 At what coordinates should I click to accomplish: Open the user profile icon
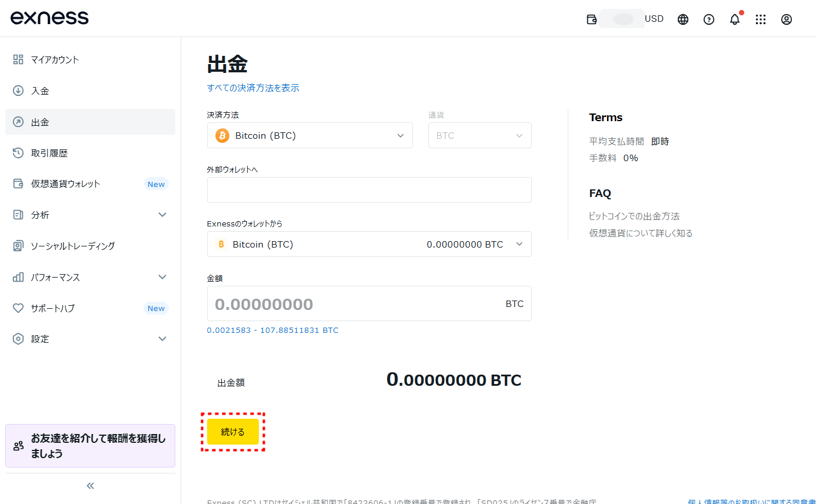coord(787,19)
